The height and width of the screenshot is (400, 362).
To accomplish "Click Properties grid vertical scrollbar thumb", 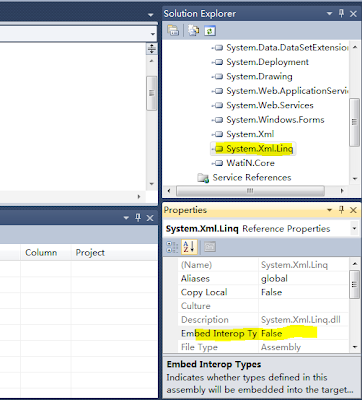I will pyautogui.click(x=354, y=284).
